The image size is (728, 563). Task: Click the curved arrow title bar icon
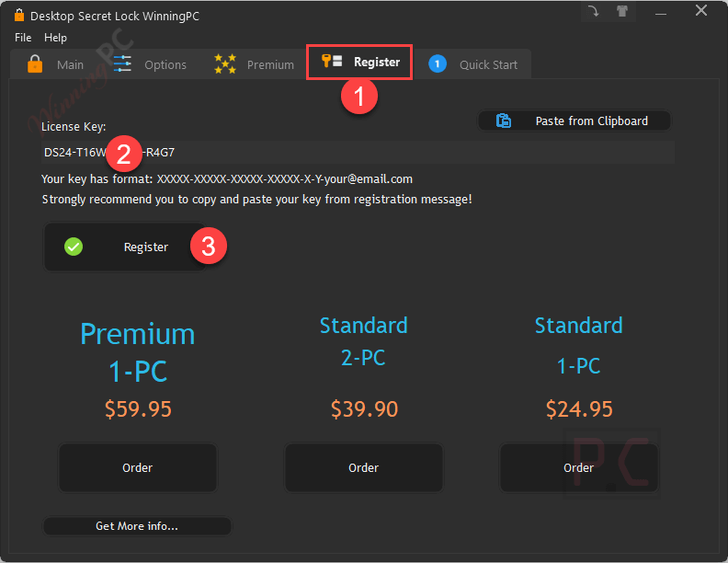(x=594, y=11)
